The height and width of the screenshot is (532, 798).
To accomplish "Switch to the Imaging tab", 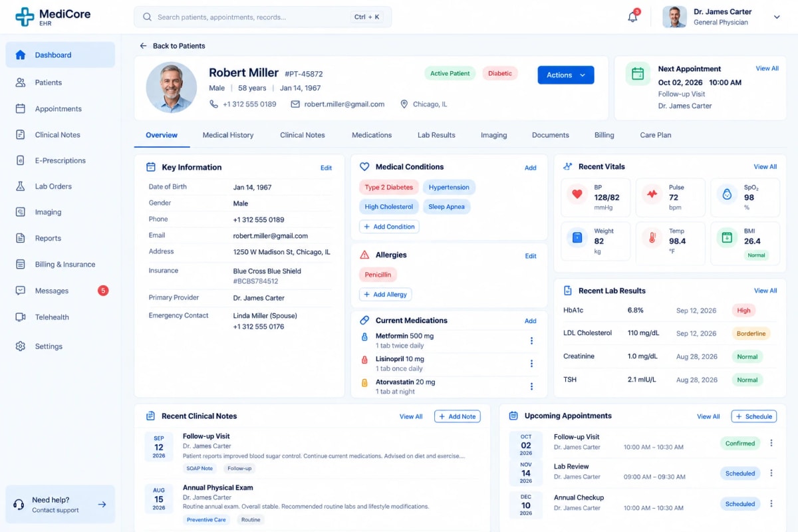I will pyautogui.click(x=494, y=135).
